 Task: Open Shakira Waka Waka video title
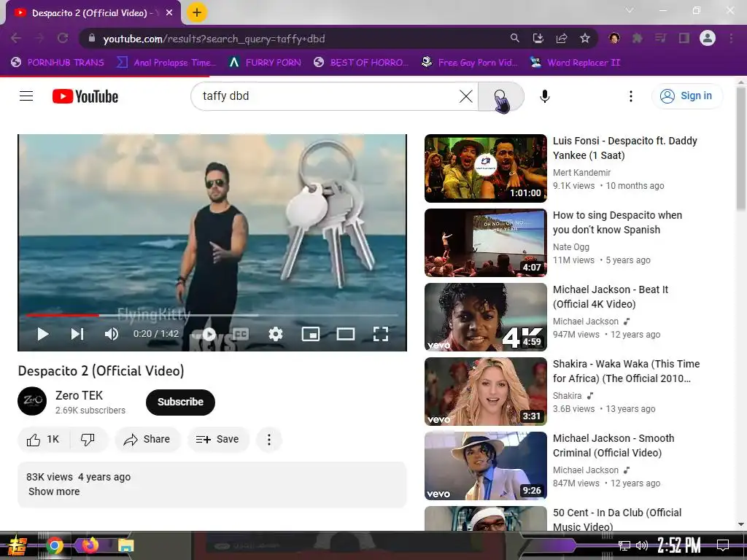tap(626, 371)
